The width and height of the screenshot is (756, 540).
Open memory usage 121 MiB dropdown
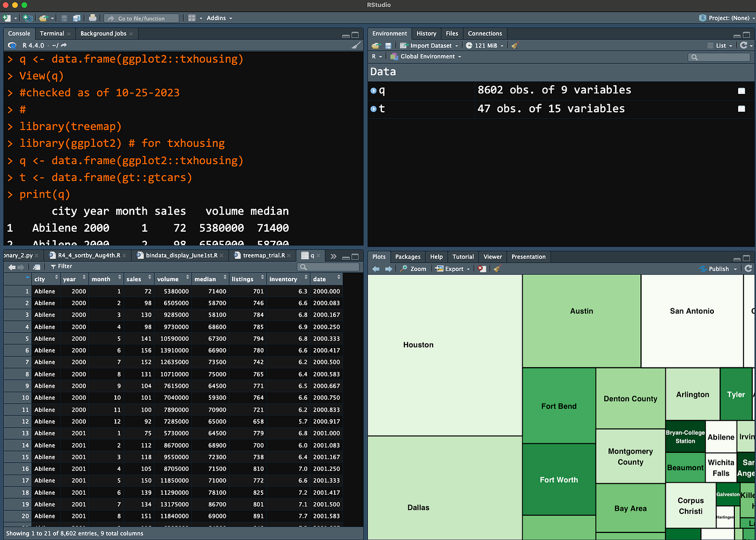(485, 45)
